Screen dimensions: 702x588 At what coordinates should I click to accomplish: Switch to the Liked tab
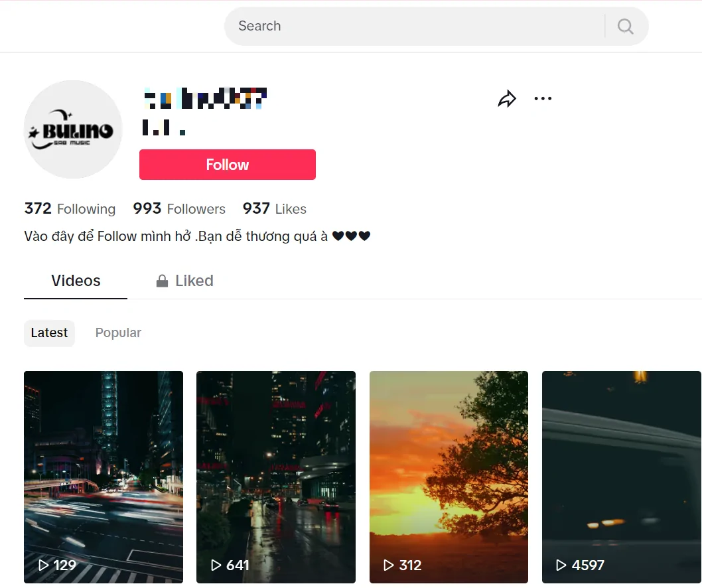pos(185,281)
